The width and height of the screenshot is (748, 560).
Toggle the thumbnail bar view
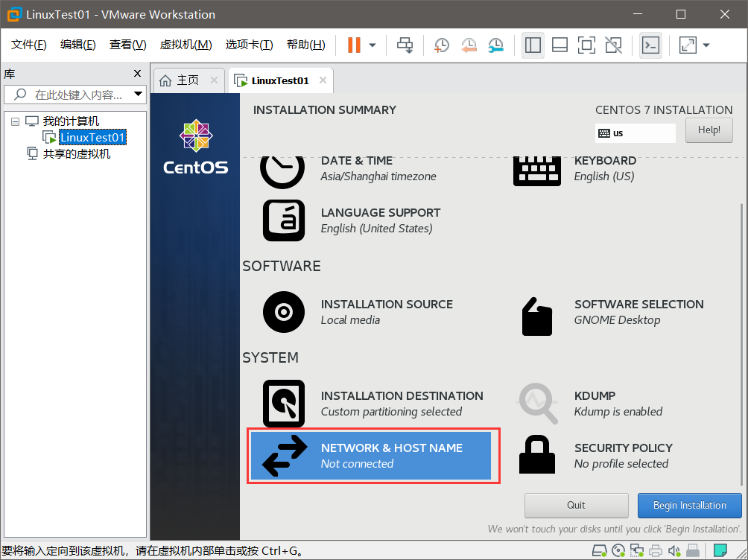click(560, 45)
